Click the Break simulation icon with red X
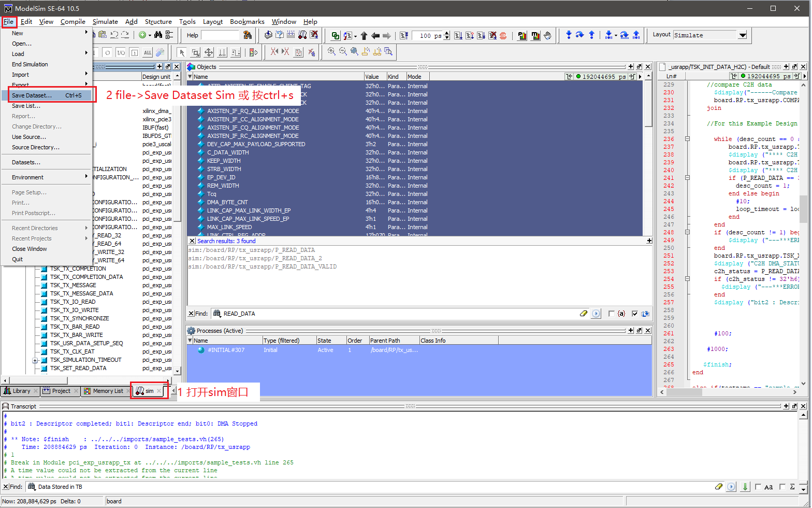812x508 pixels. [x=492, y=35]
